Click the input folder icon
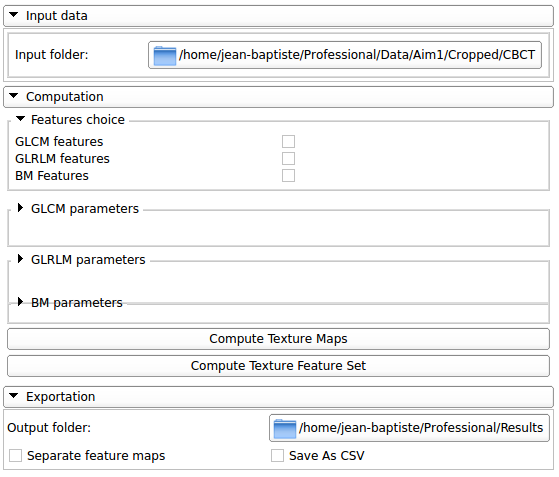The width and height of the screenshot is (559, 477). (x=164, y=56)
